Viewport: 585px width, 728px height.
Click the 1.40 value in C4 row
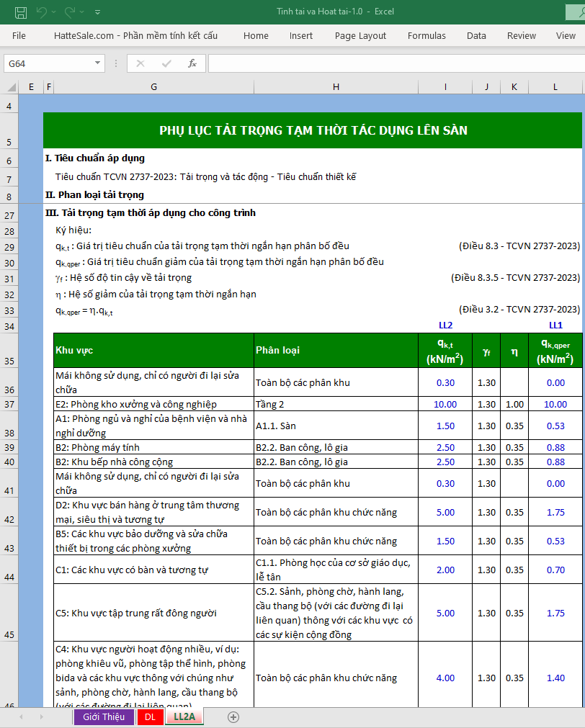[x=555, y=678]
